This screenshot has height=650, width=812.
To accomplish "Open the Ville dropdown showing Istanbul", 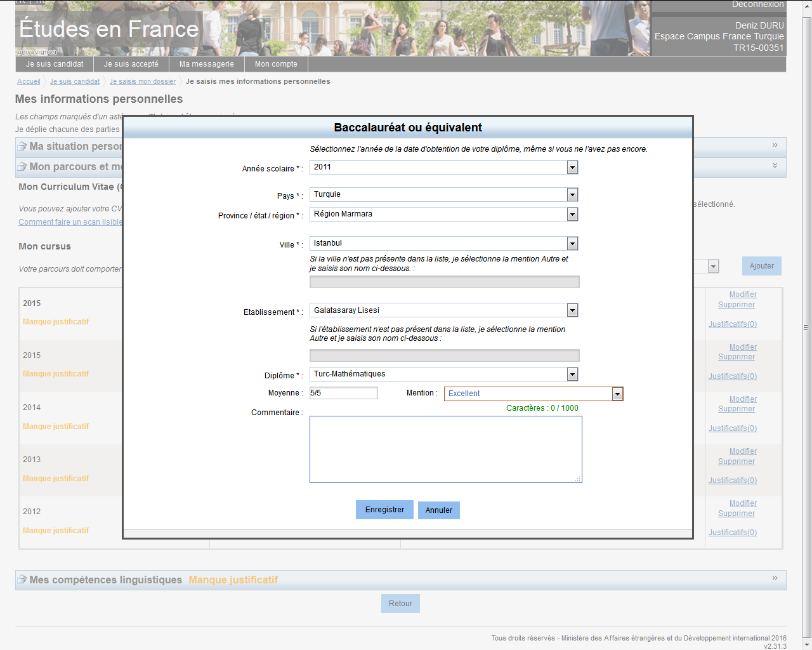I will (443, 243).
